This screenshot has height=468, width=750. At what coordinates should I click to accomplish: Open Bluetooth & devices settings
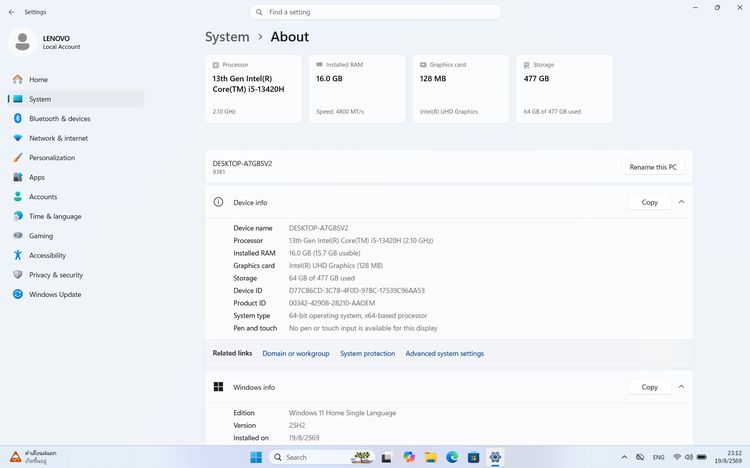tap(77, 119)
